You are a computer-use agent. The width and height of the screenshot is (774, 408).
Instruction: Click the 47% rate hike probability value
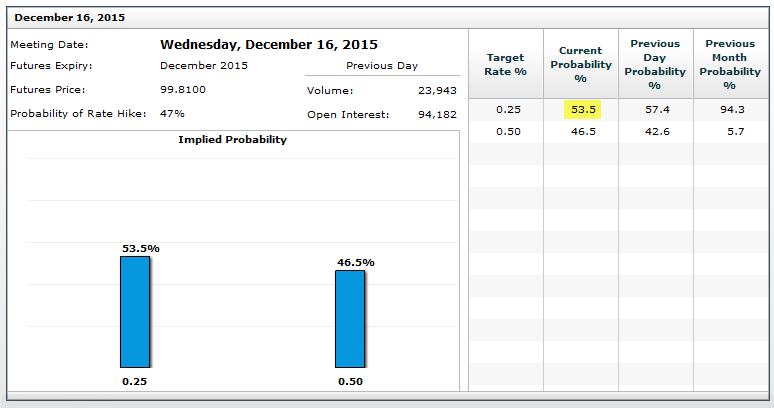pos(172,114)
